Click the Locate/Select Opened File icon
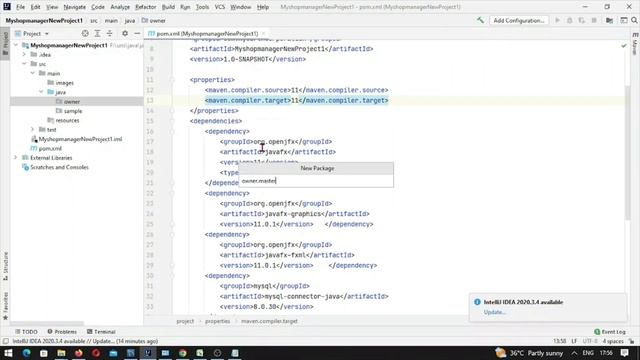 [x=85, y=33]
